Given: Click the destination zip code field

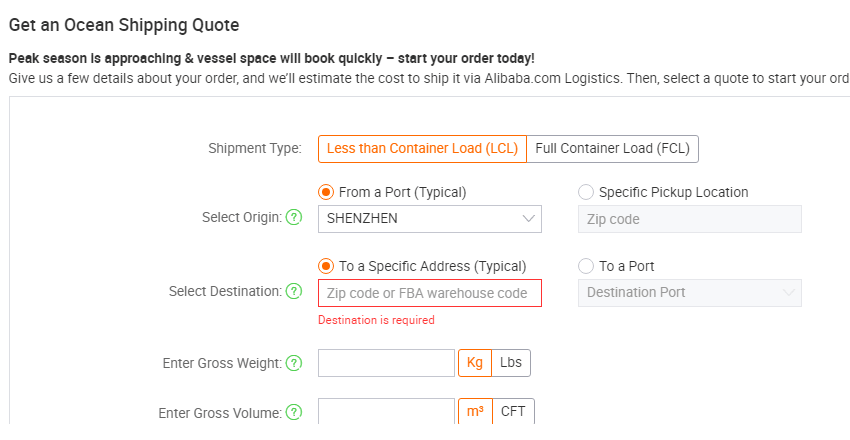Looking at the screenshot, I should (x=430, y=293).
